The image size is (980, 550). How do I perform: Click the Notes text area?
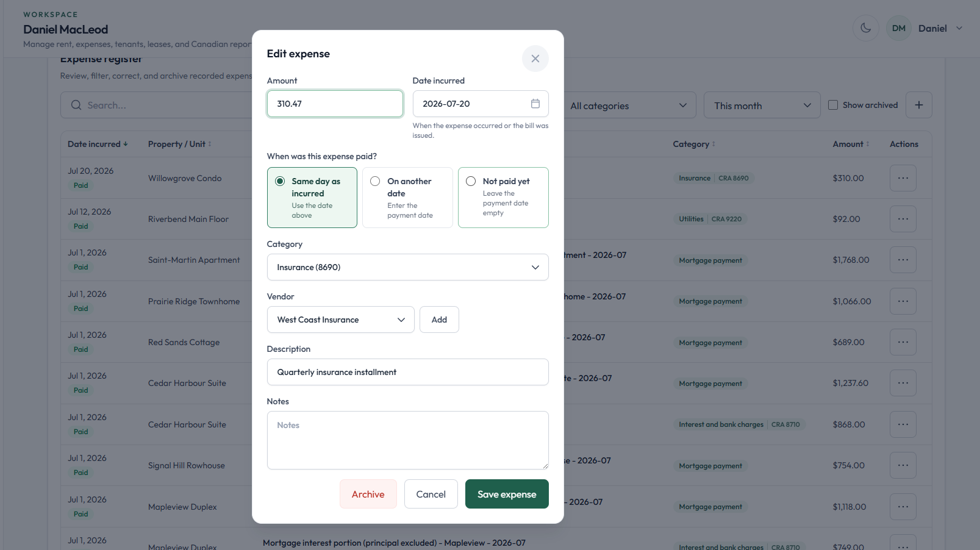coord(407,440)
